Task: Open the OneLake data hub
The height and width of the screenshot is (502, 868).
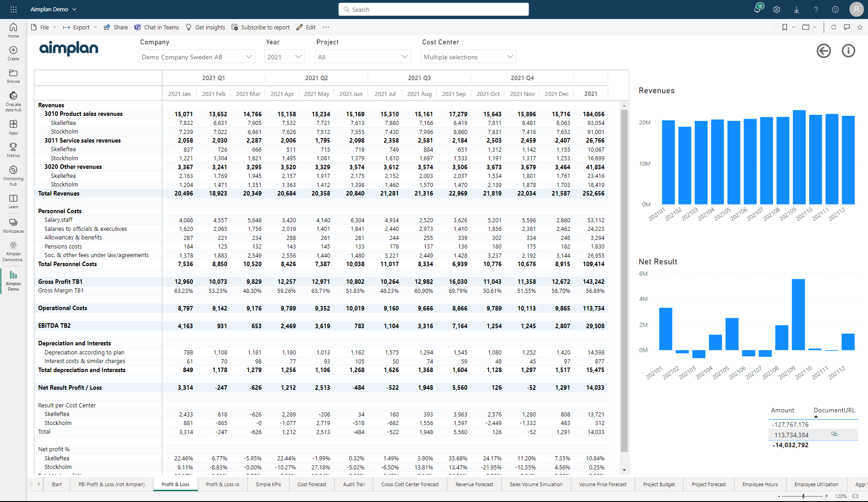Action: coord(13,101)
